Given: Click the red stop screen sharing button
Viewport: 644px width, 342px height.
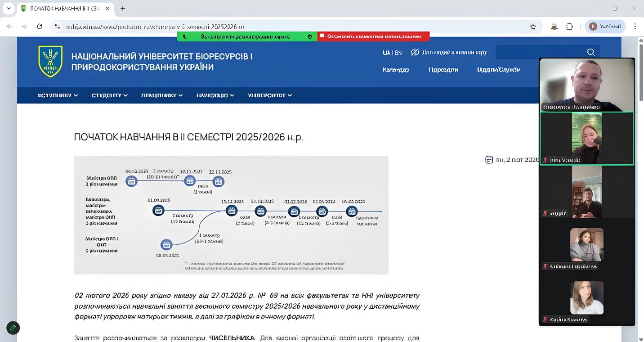Looking at the screenshot, I should tap(373, 36).
